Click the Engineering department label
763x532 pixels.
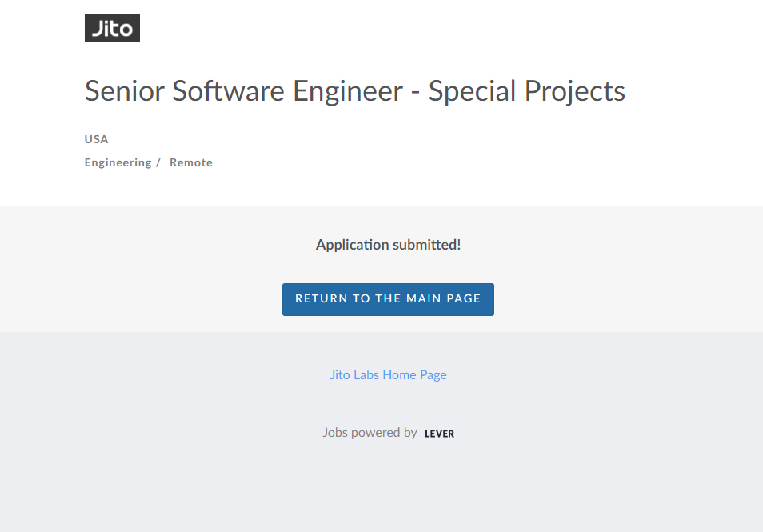[x=118, y=162]
